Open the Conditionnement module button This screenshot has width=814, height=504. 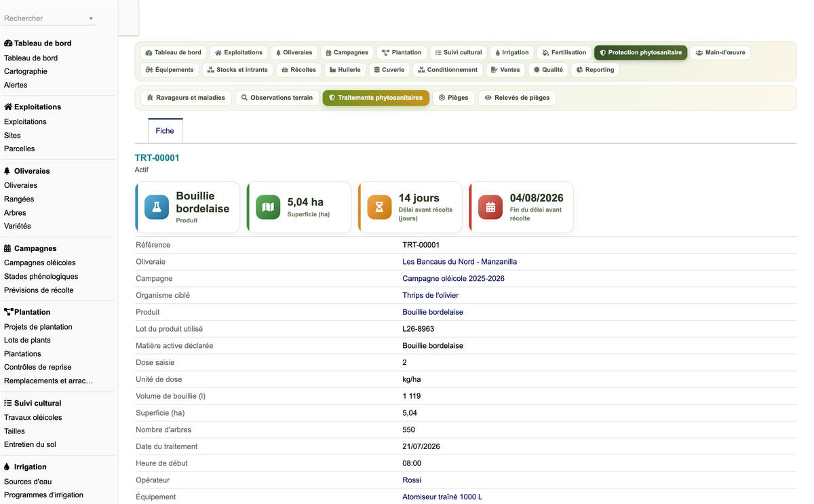(x=448, y=69)
